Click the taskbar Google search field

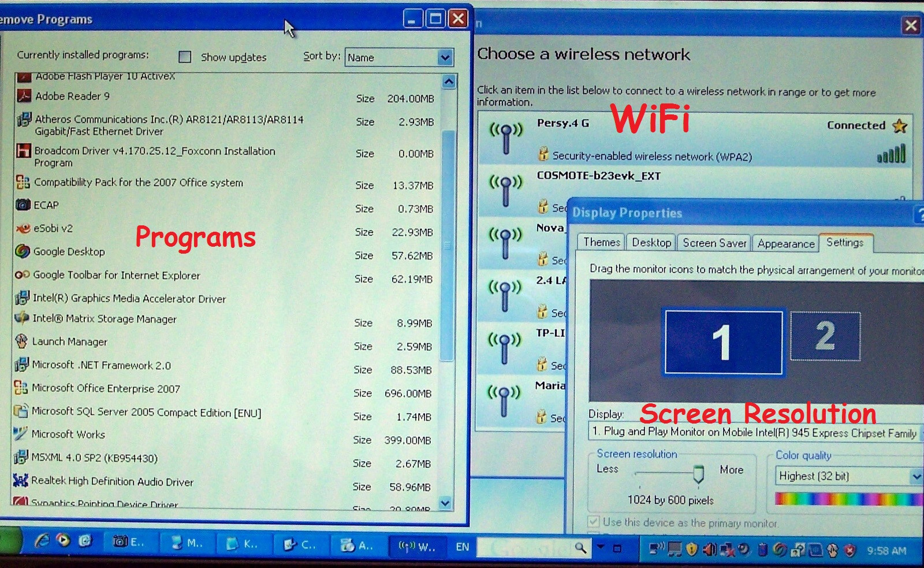click(524, 547)
